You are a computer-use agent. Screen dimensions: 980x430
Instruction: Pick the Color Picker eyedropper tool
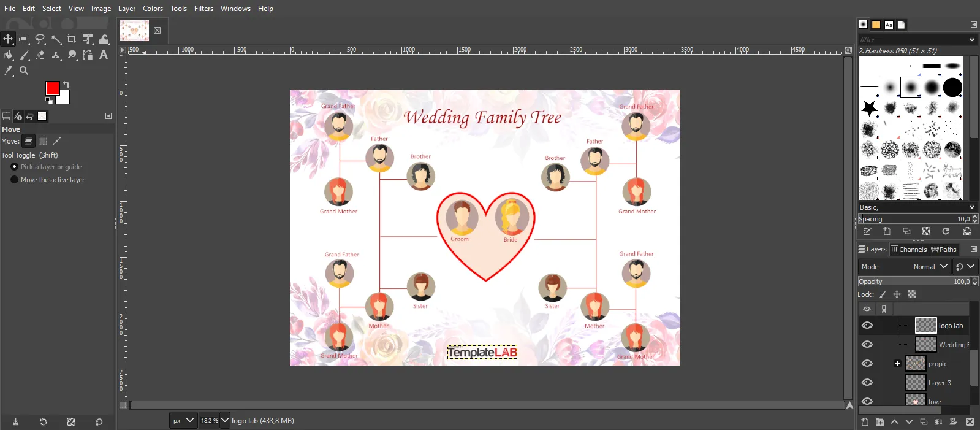8,71
